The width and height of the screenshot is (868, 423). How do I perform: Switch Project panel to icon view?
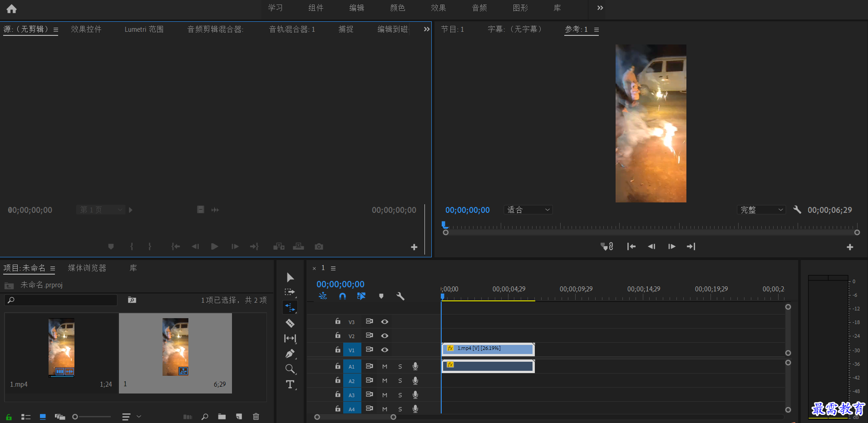coord(43,417)
